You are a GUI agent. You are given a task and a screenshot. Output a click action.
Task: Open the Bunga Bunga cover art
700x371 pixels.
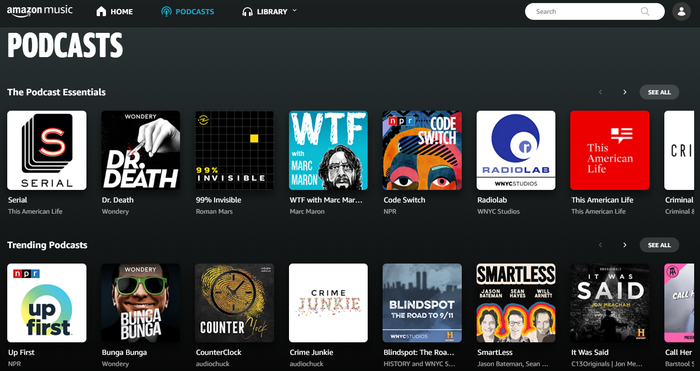click(141, 303)
